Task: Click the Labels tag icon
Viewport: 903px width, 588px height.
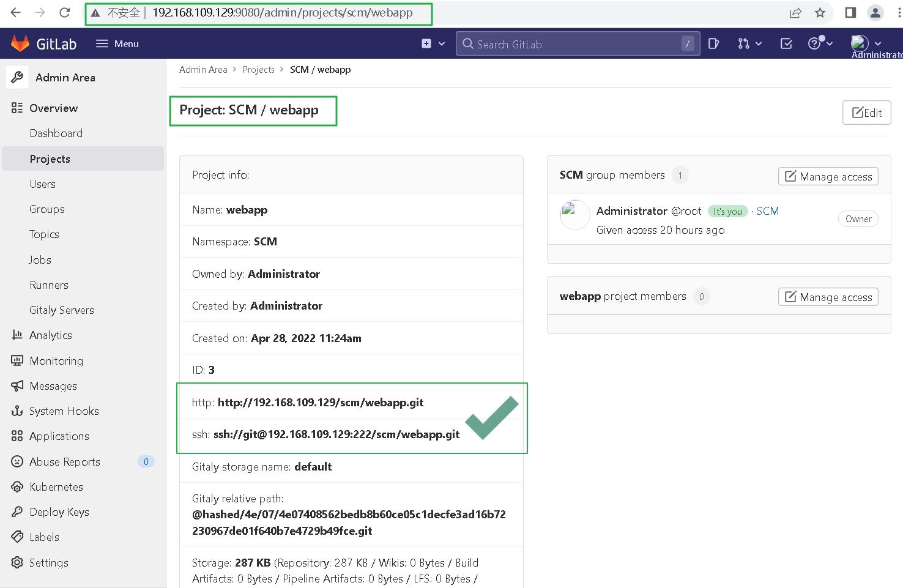Action: coord(17,537)
